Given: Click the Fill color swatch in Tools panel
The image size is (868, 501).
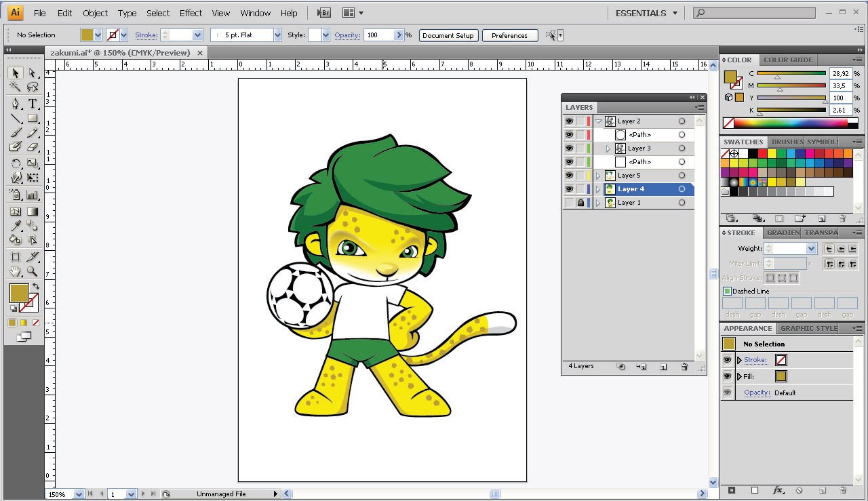Looking at the screenshot, I should click(x=19, y=294).
